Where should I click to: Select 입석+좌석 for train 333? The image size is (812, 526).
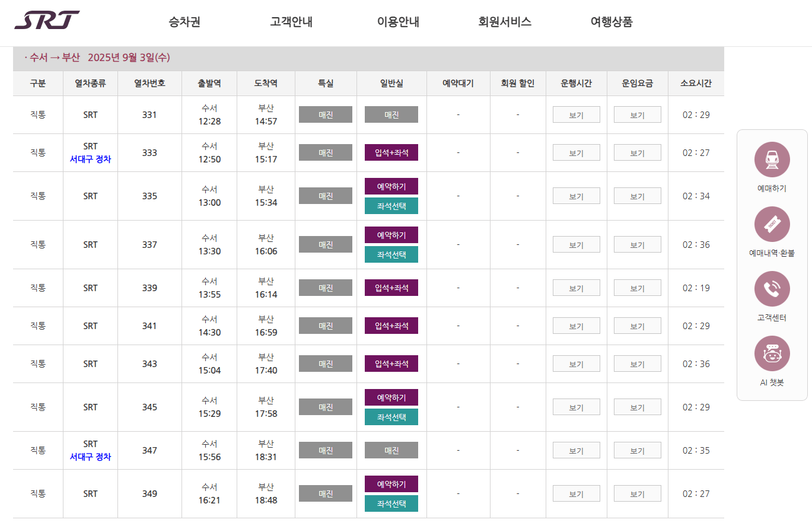point(391,152)
